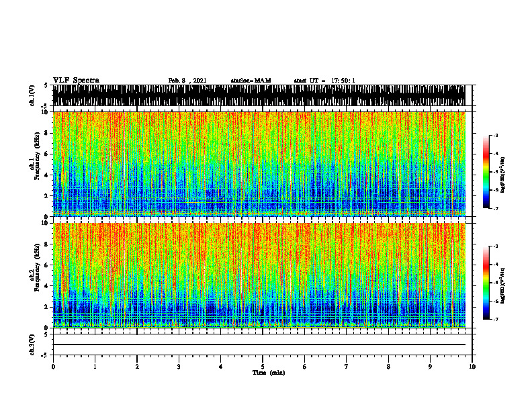Image resolution: width=532 pixels, height=411 pixels.
Task: Click the flat ch.3 voltage trace line
Action: 259,345
